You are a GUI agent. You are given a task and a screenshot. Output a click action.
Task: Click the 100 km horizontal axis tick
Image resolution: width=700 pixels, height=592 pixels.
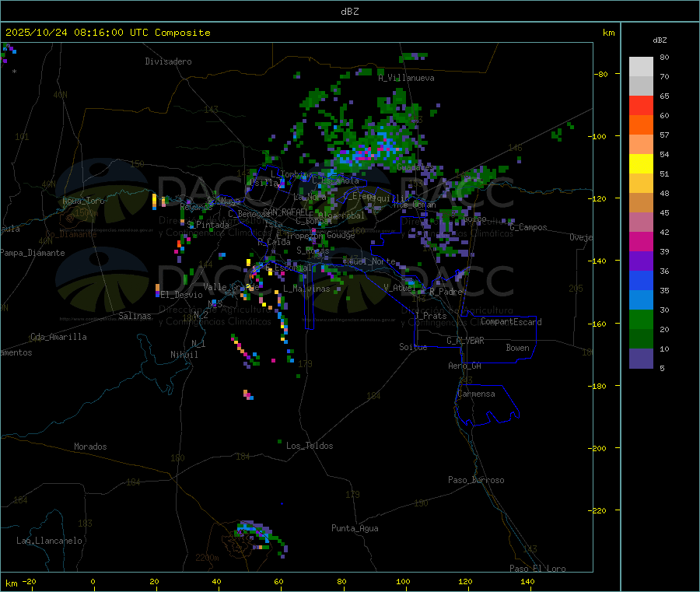coord(403,582)
